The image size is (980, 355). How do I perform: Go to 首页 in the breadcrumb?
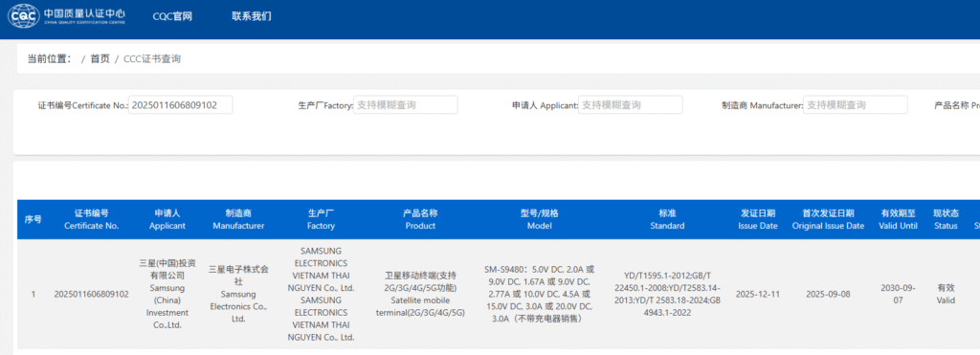pos(100,58)
